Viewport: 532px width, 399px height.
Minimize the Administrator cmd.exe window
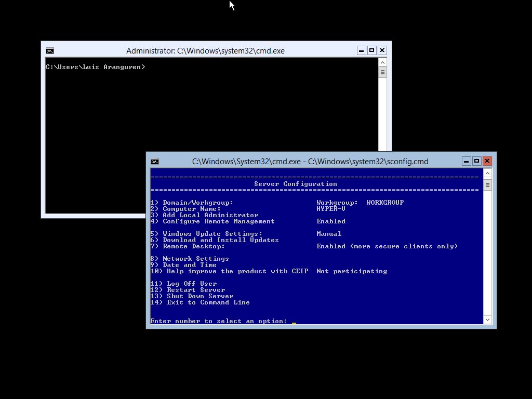(362, 50)
